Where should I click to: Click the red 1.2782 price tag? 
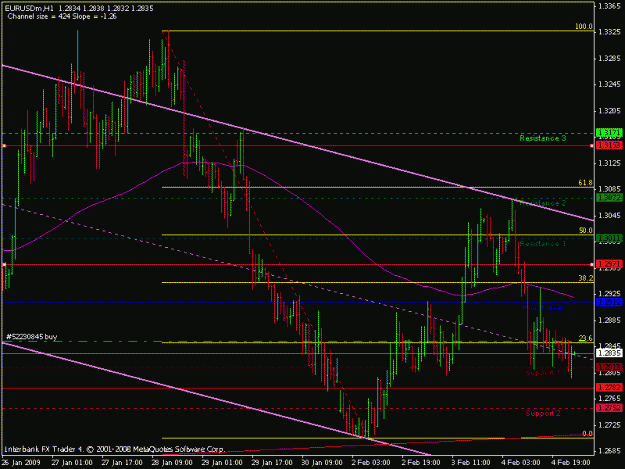click(x=609, y=387)
